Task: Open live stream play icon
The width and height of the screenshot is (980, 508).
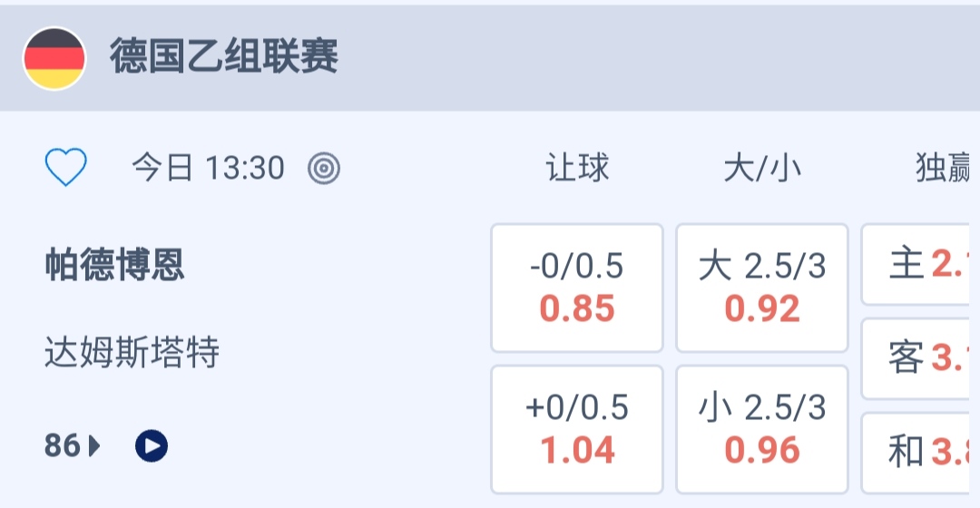Action: coord(152,445)
